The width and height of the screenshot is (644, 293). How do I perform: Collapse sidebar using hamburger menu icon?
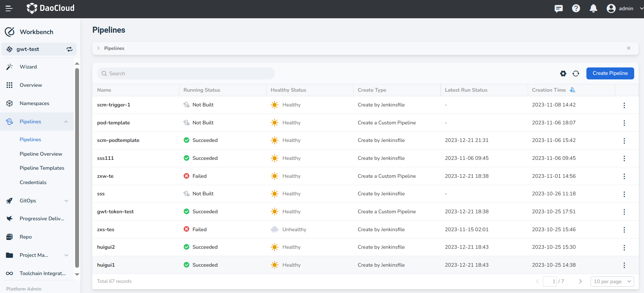coord(9,8)
